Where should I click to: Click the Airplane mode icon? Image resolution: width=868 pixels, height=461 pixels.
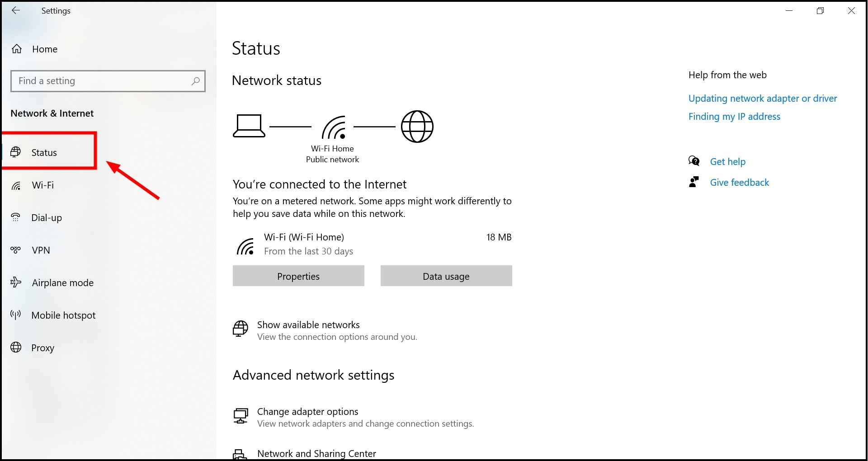[16, 282]
